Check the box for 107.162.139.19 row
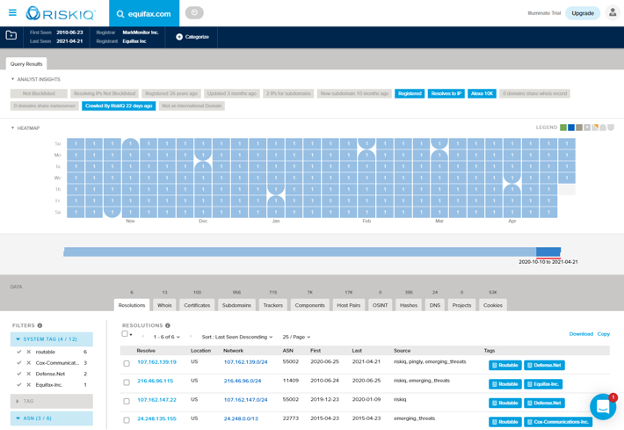 (x=127, y=363)
